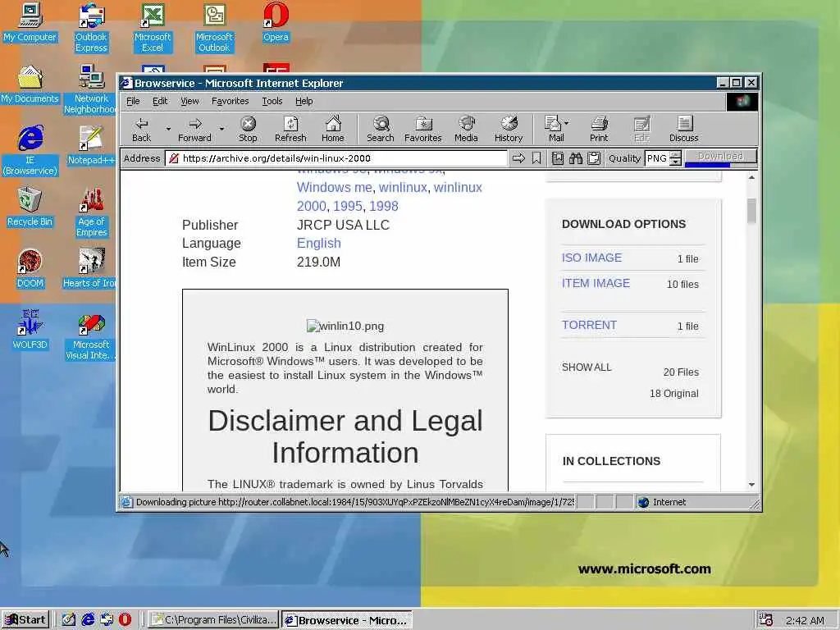This screenshot has height=630, width=840.
Task: Click the page scrollbar up arrow
Action: (x=751, y=177)
